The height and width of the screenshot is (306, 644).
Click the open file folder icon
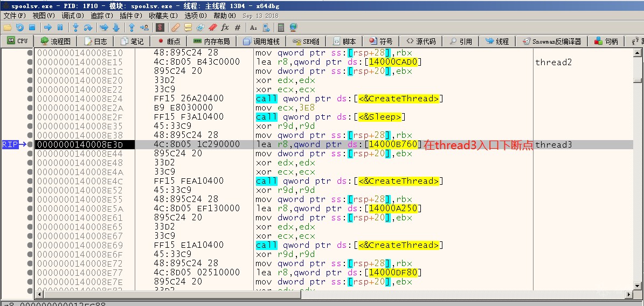(x=7, y=27)
